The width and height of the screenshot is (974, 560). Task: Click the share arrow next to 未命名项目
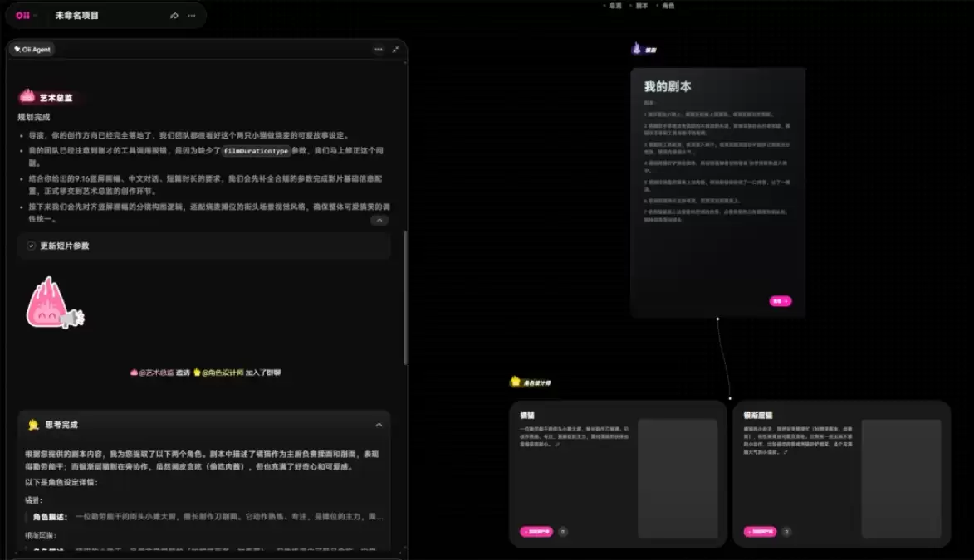pyautogui.click(x=174, y=16)
